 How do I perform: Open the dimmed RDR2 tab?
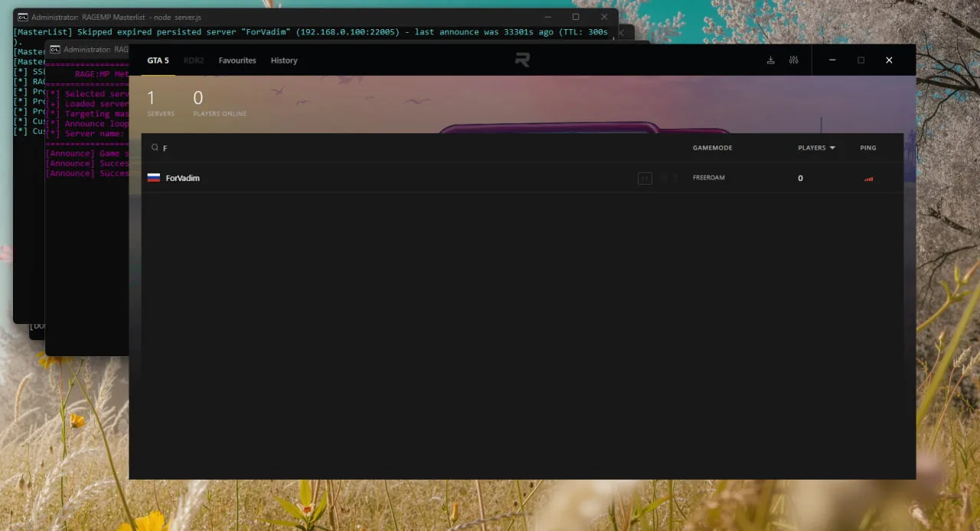click(x=194, y=61)
